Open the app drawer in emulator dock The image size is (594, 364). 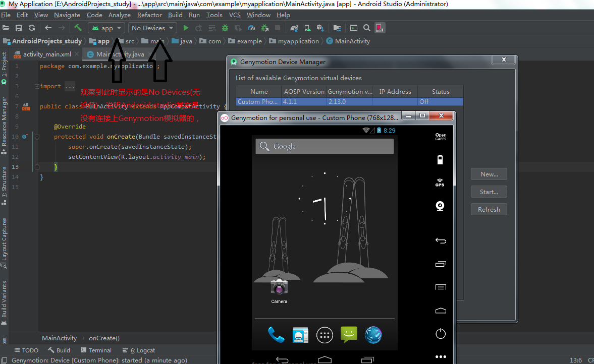(x=325, y=335)
